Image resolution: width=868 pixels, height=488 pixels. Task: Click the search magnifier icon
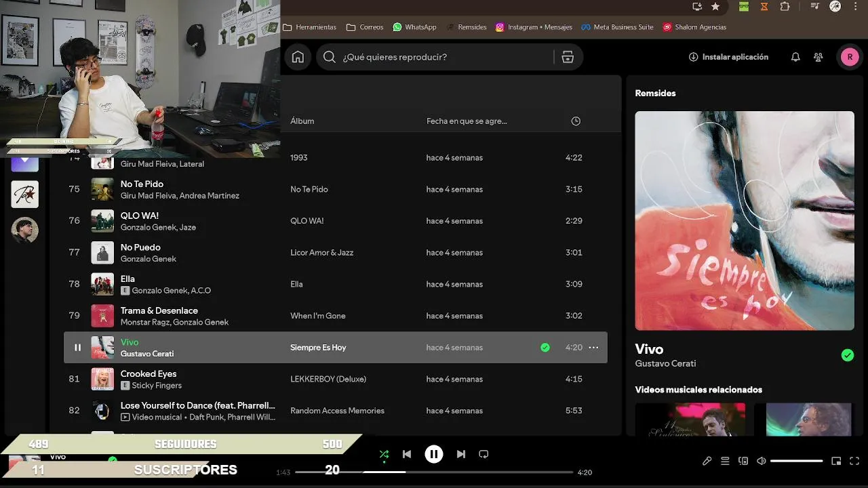point(330,57)
